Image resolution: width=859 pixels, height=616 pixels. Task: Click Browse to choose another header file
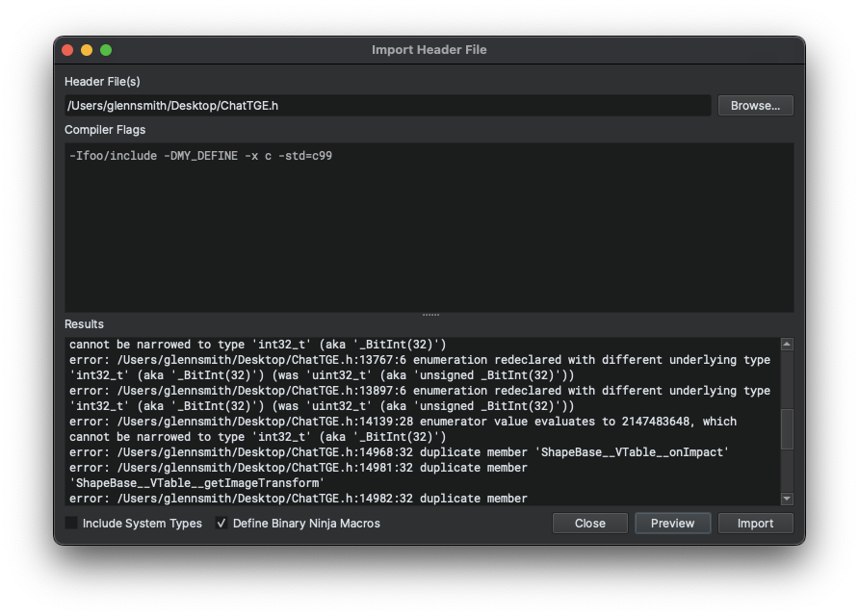(755, 105)
